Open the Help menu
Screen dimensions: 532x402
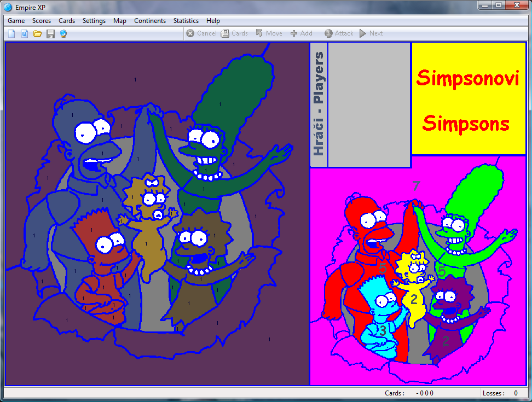click(x=213, y=21)
